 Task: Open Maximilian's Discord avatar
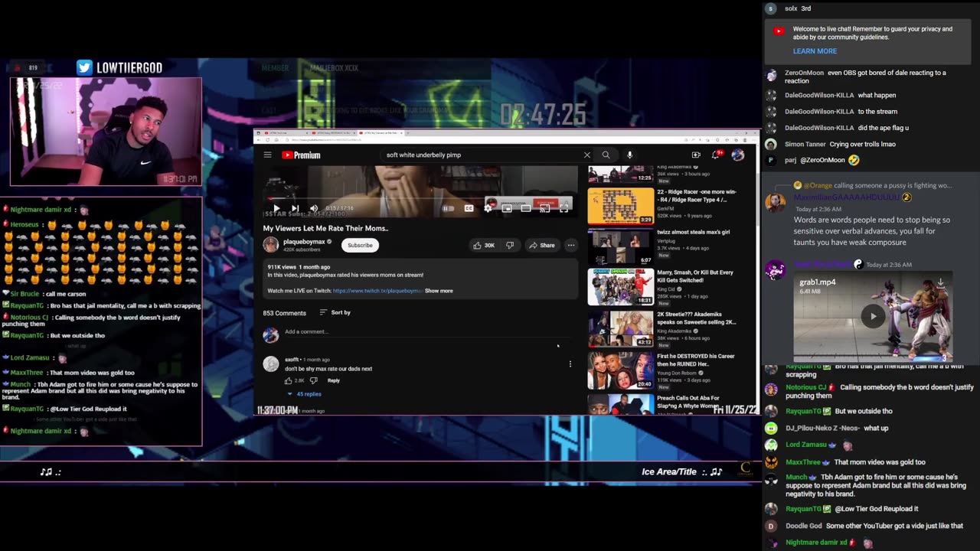coord(776,203)
